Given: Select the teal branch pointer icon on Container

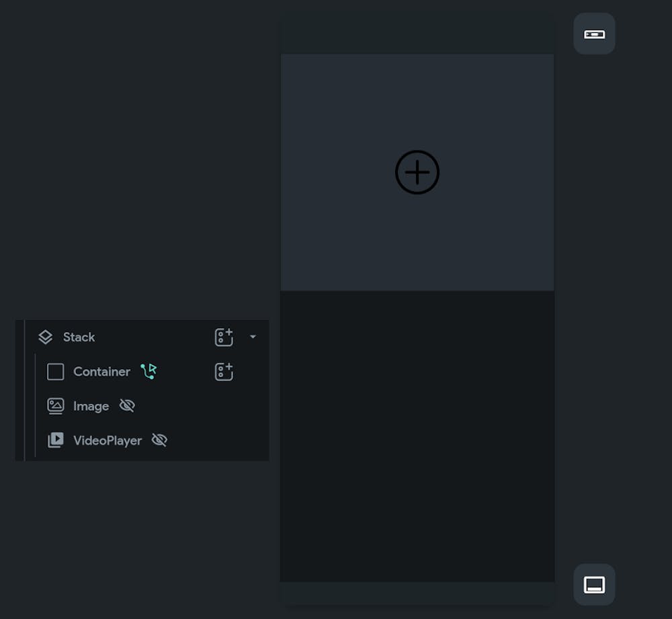Looking at the screenshot, I should [149, 371].
